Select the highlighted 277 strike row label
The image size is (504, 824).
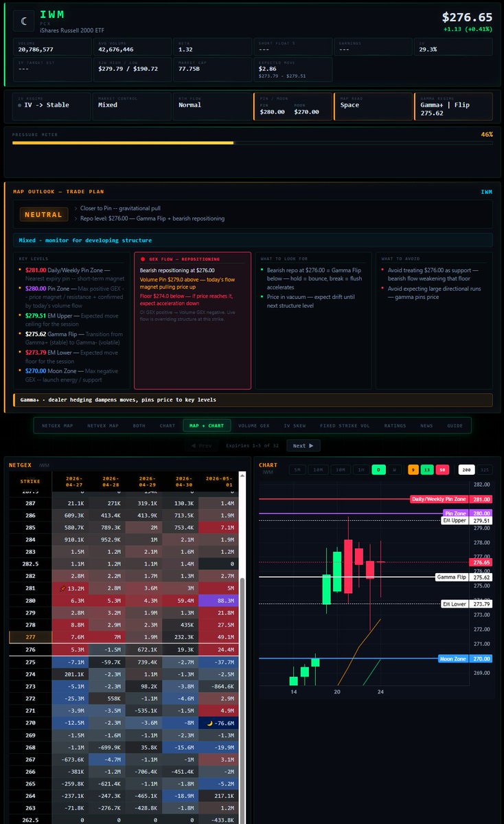pyautogui.click(x=30, y=637)
